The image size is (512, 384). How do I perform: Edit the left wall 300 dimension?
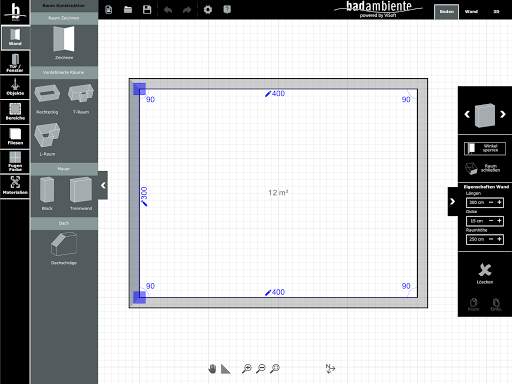(x=144, y=197)
